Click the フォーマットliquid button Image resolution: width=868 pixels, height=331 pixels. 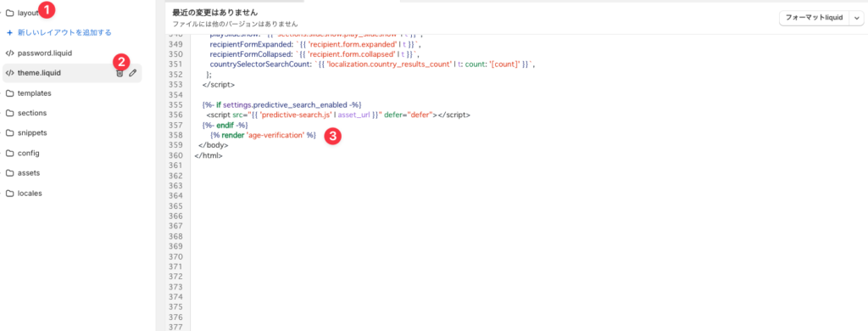point(814,19)
